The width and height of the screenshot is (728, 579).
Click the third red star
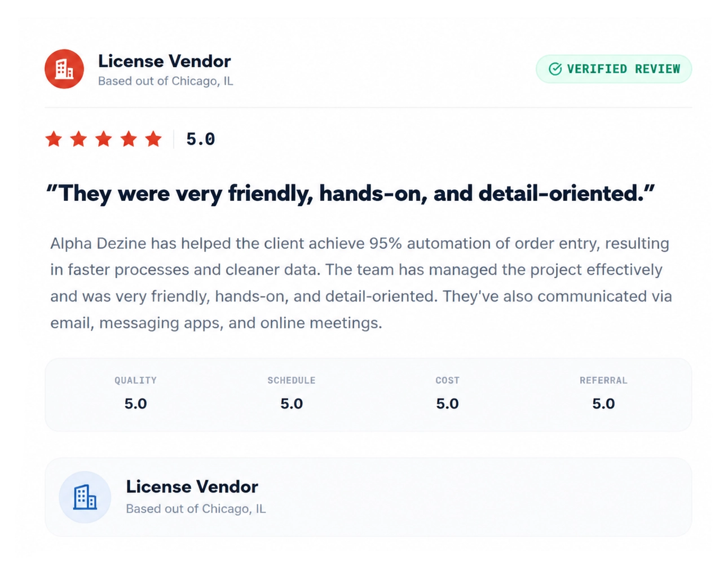click(x=104, y=139)
